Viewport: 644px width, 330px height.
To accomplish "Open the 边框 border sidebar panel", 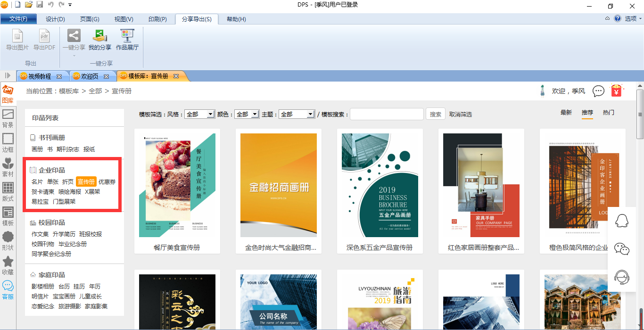I will pyautogui.click(x=8, y=143).
